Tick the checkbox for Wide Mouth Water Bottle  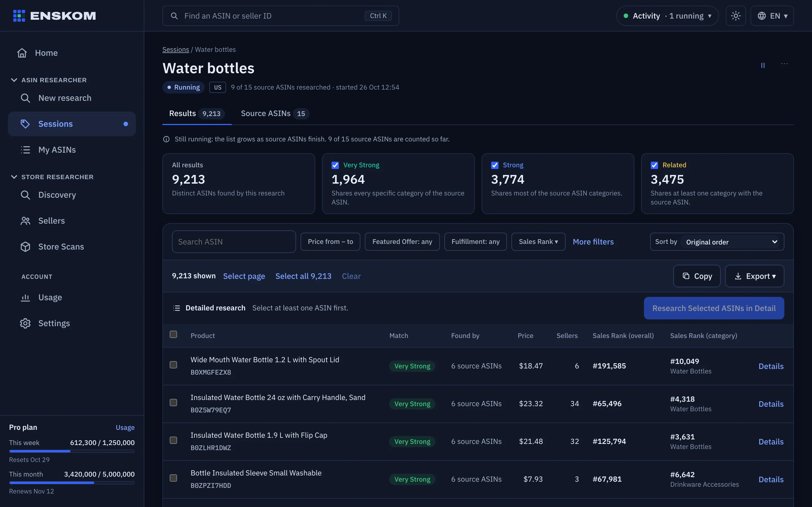tap(173, 365)
